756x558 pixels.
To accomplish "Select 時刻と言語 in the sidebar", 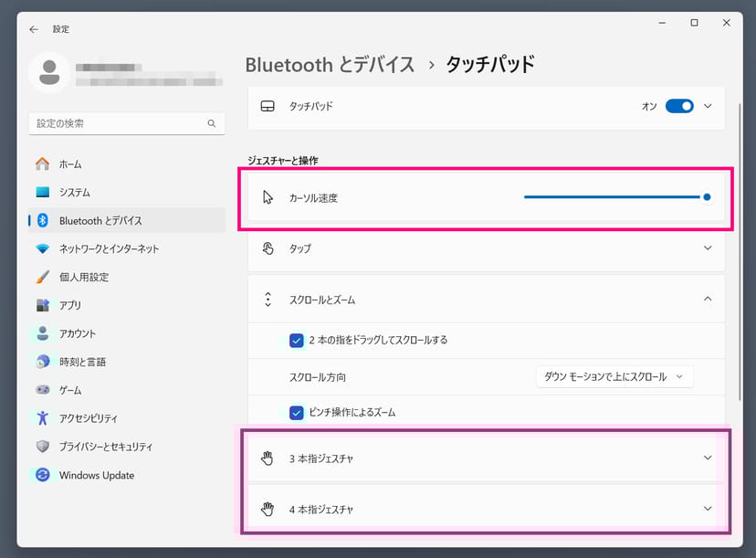I will click(x=82, y=362).
